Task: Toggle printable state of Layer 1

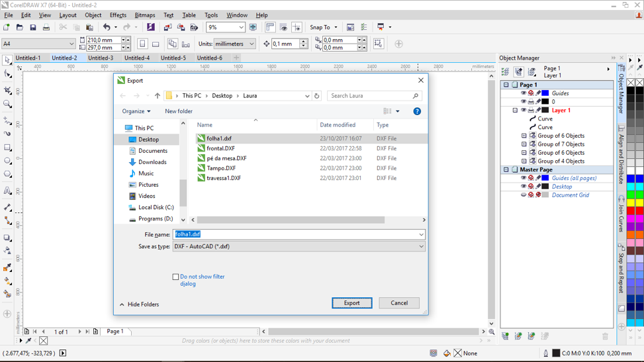Action: (531, 110)
